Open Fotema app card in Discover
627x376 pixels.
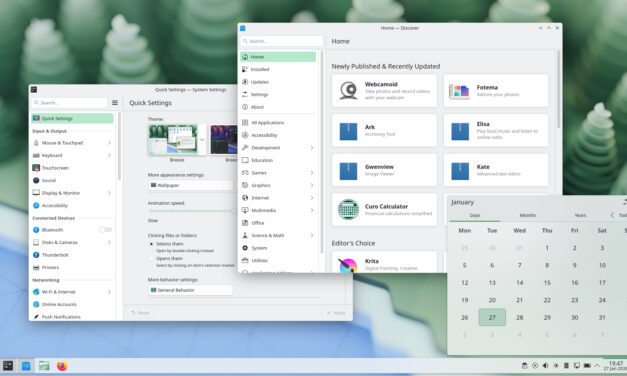coord(496,90)
